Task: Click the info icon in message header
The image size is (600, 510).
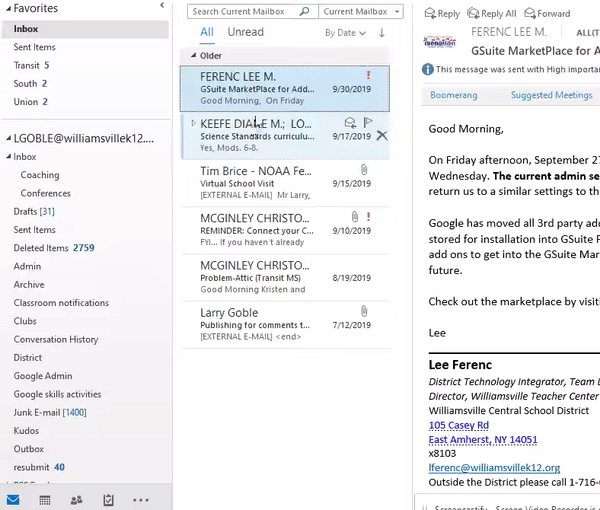Action: [x=427, y=69]
